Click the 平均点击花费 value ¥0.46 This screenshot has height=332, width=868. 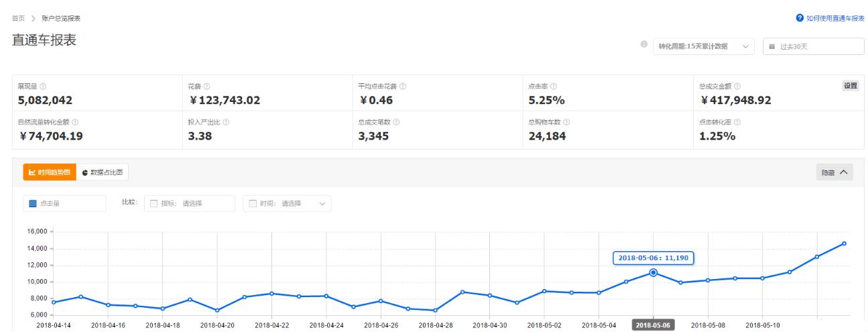coord(376,101)
